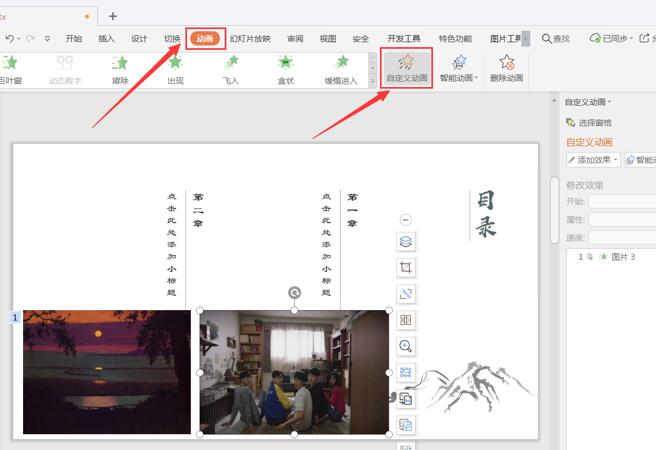Apply the 出现 animation effect

175,69
